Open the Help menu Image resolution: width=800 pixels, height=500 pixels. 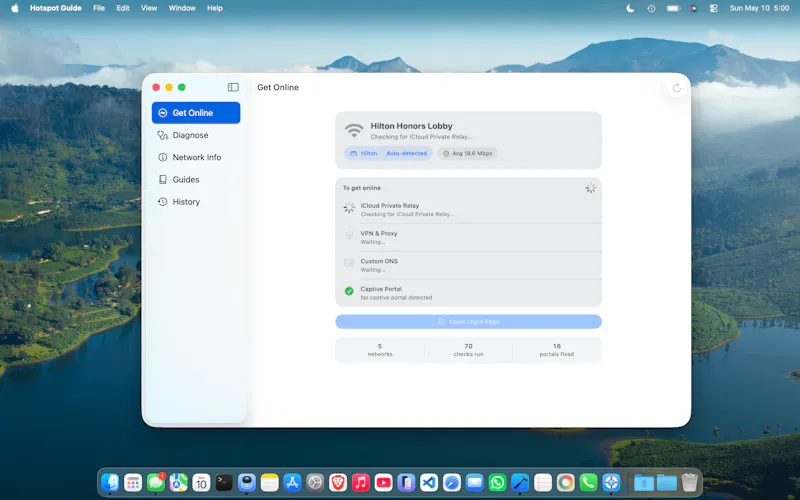coord(215,8)
